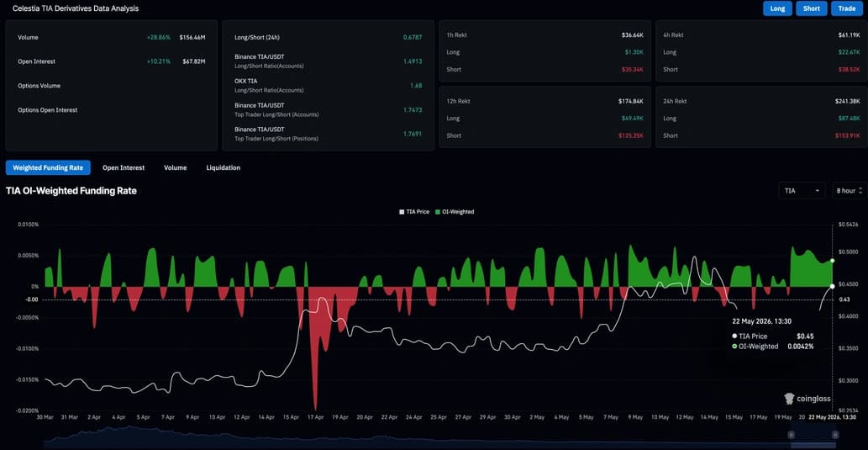Click the blue Long button
This screenshot has height=450, width=868.
pyautogui.click(x=777, y=8)
